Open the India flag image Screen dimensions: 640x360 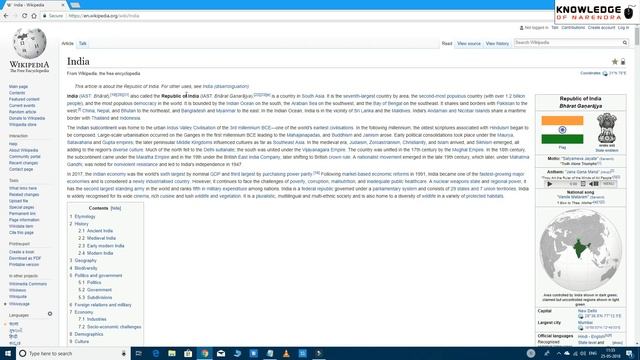[x=562, y=130]
